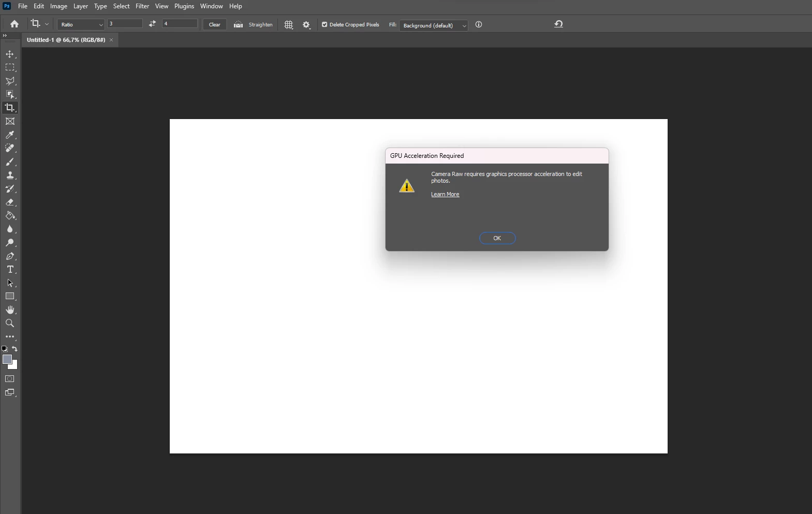
Task: Select the Clone Stamp tool
Action: (10, 175)
